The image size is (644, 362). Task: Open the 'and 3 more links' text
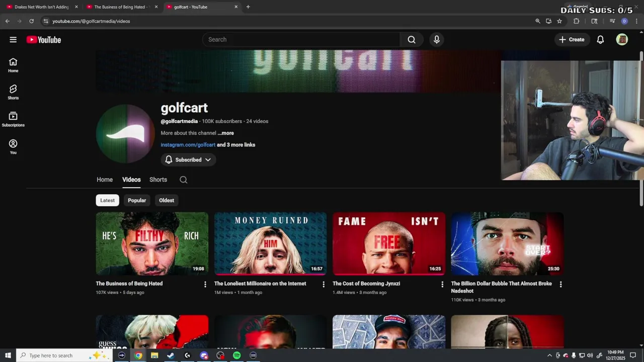pos(236,145)
